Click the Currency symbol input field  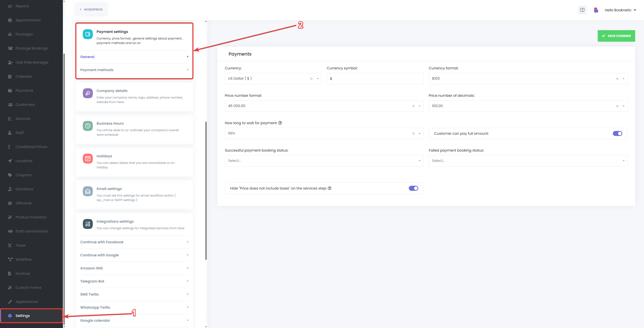coord(375,79)
